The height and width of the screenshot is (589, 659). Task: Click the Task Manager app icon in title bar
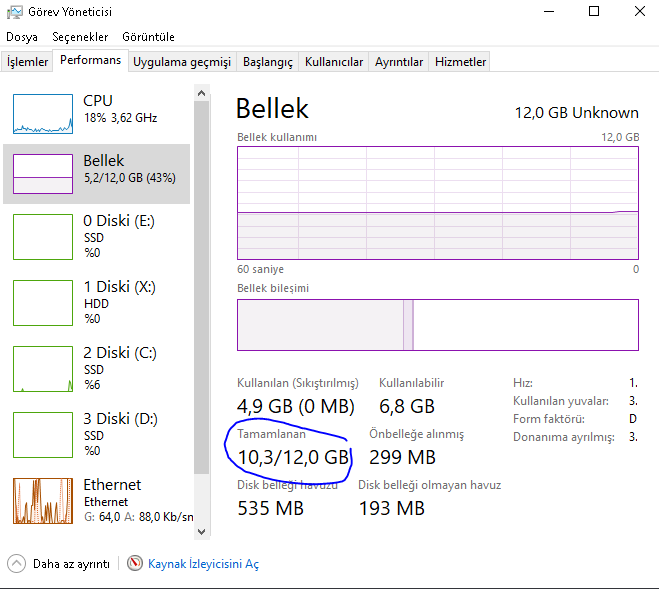(x=13, y=12)
